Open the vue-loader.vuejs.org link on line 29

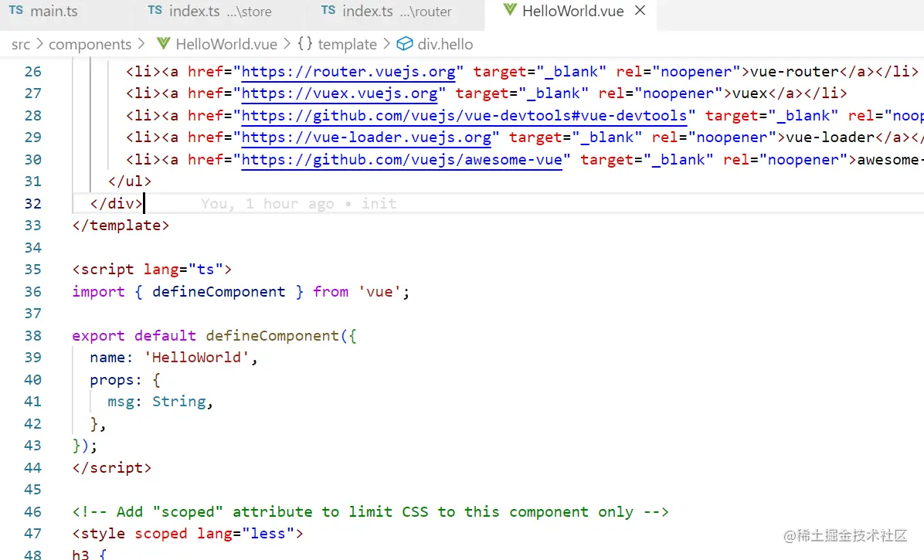coord(366,137)
